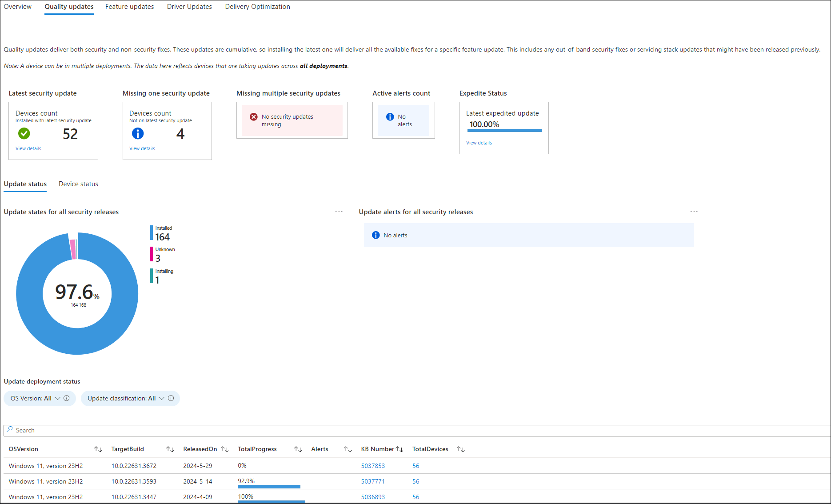Open more options for Update states chart

tap(339, 212)
